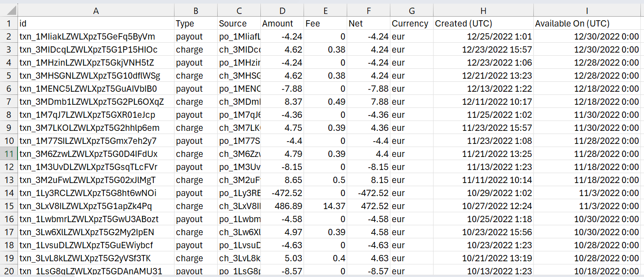The image size is (644, 277).
Task: Click the fee cell showing 14.37
Action: click(325, 206)
